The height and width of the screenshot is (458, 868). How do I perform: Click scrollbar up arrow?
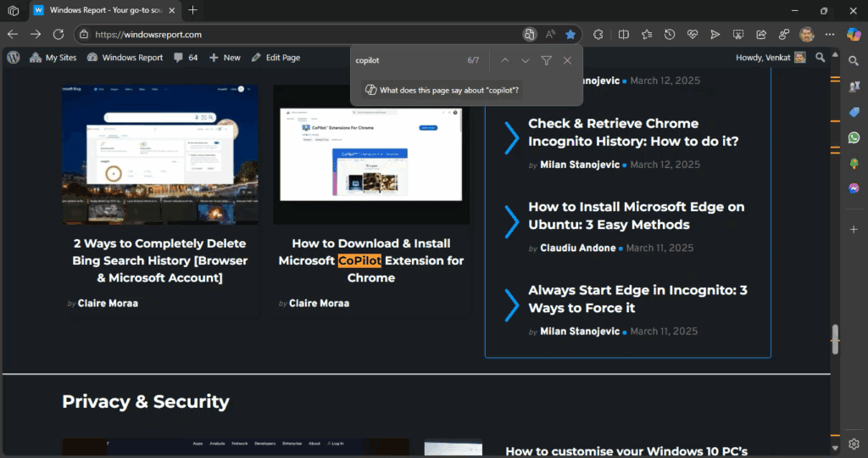pos(835,55)
